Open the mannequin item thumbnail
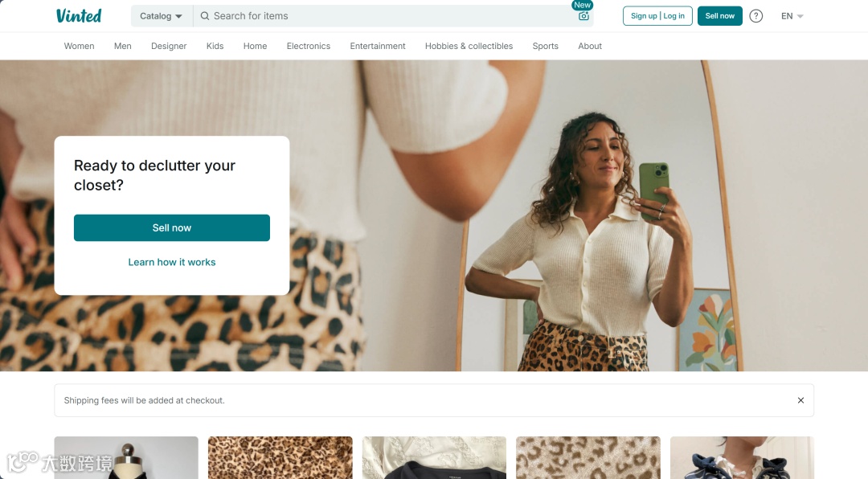 coord(126,457)
